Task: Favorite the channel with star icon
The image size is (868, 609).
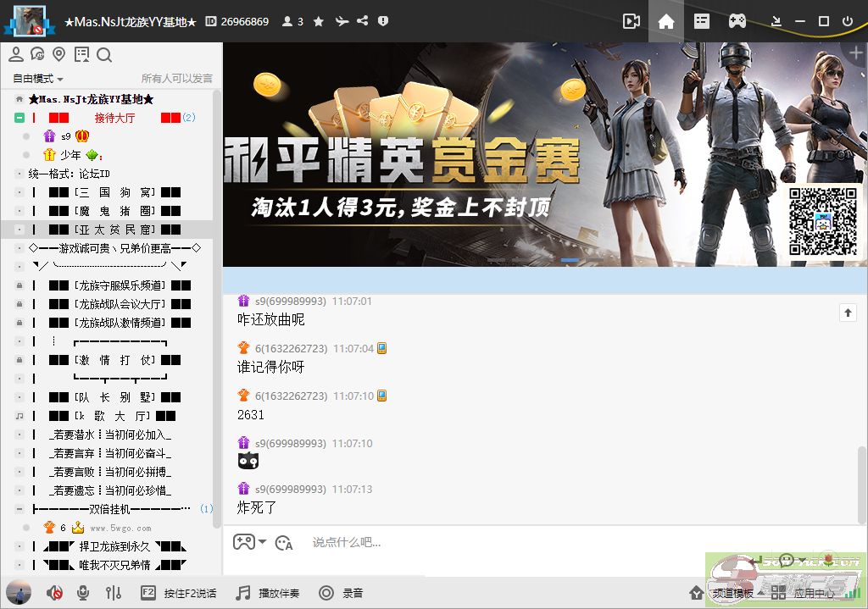Action: 319,21
